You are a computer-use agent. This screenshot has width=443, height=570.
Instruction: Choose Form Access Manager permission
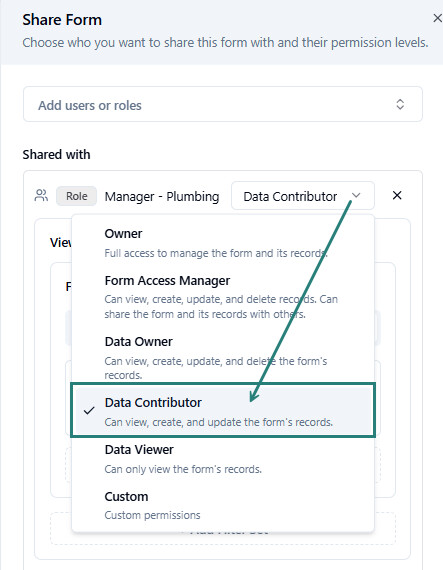[x=223, y=297]
